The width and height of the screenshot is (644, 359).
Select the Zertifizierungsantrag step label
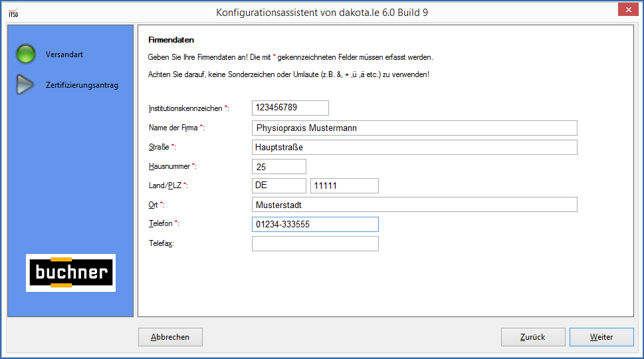pyautogui.click(x=82, y=85)
